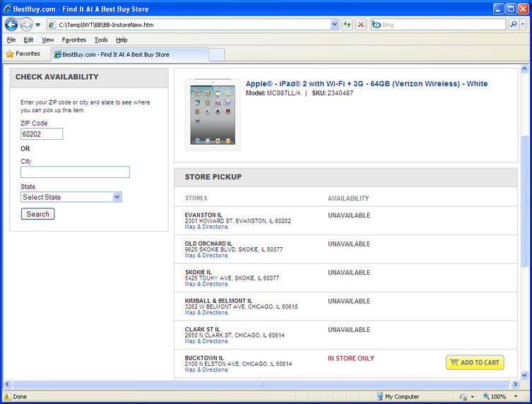Click the My Computer zone indicator
Image resolution: width=532 pixels, height=404 pixels.
click(x=398, y=396)
